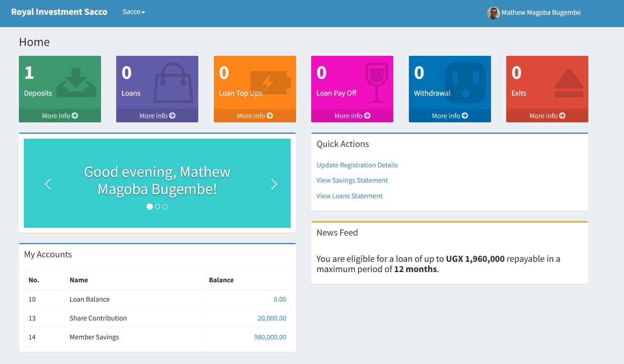Open More info under Deposits

[60, 116]
